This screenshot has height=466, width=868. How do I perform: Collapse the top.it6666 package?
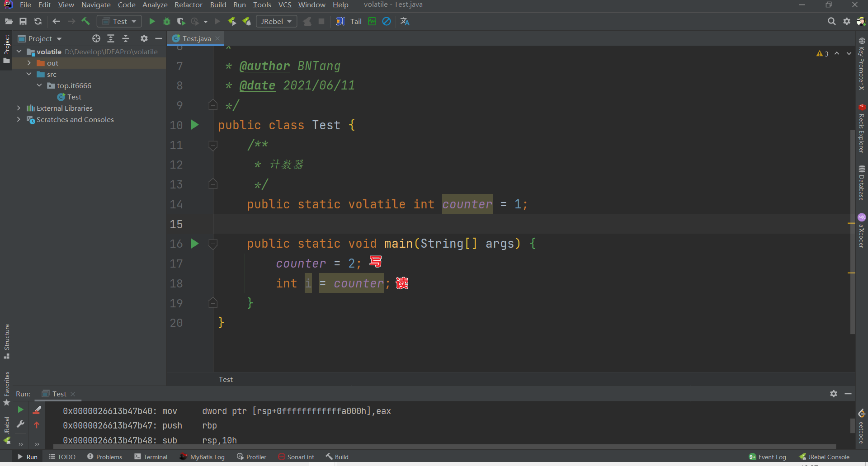(x=39, y=85)
